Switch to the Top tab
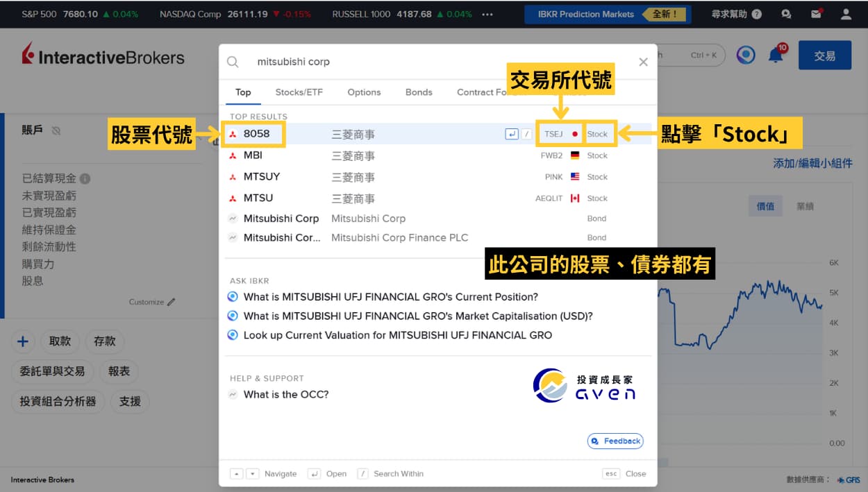Viewport: 868px width, 492px height. click(x=243, y=92)
